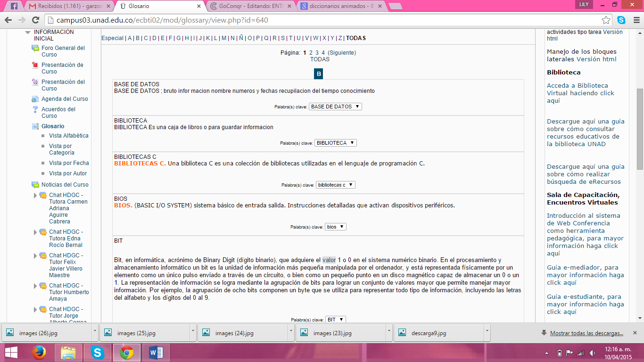
Task: Go back with the browser back arrow
Action: tap(8, 20)
